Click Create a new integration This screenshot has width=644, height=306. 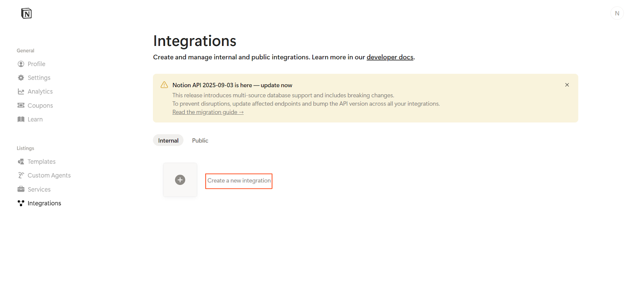[x=239, y=181]
